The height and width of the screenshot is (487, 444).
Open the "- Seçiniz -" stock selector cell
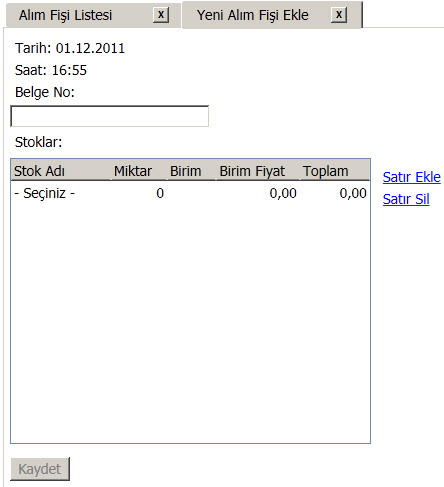[x=61, y=193]
